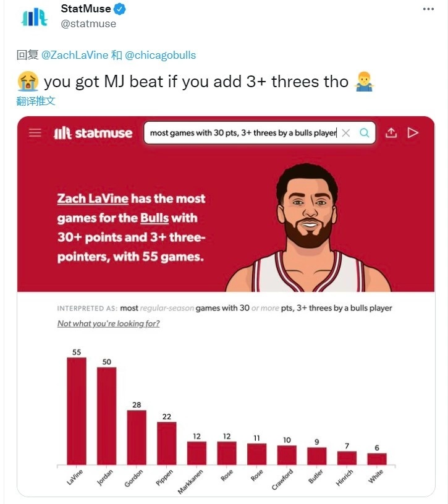Click the Zach LaVine underlined name link
This screenshot has width=448, height=504.
93,199
